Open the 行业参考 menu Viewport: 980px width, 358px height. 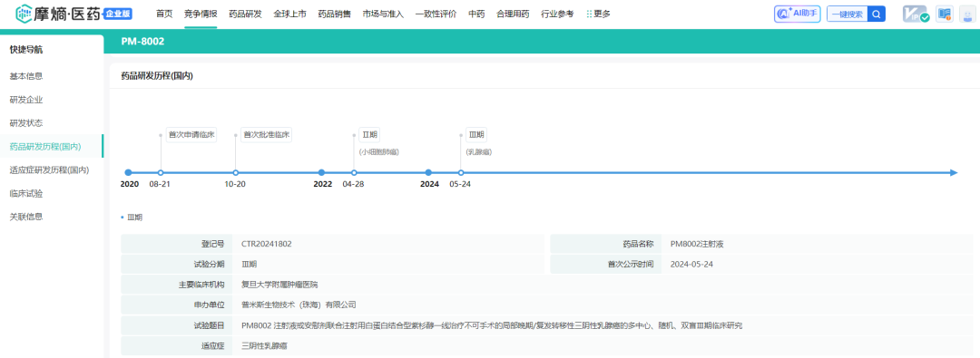[x=557, y=14]
